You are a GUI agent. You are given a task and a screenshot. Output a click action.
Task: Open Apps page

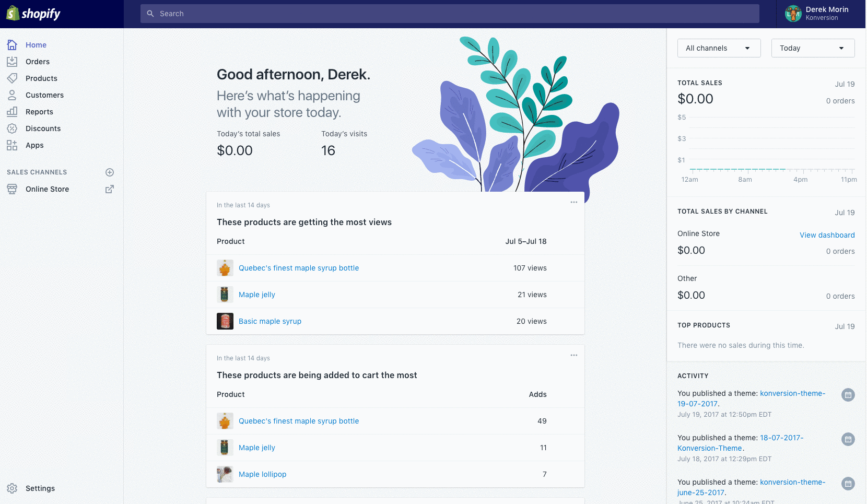[x=34, y=145]
